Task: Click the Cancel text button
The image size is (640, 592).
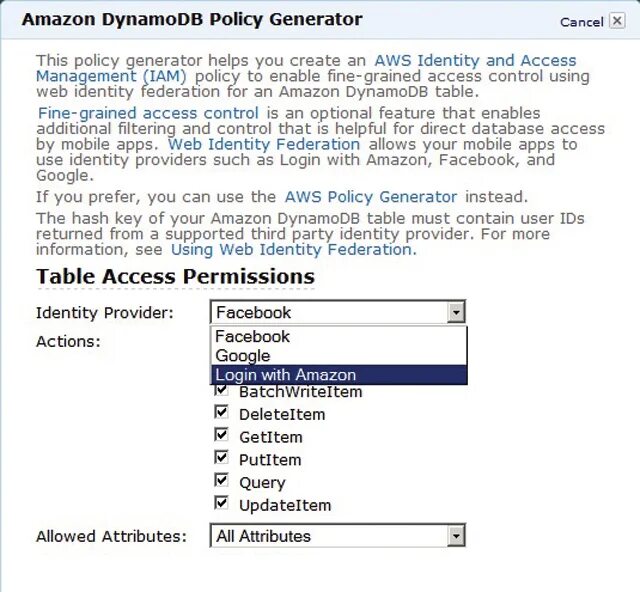Action: [581, 21]
